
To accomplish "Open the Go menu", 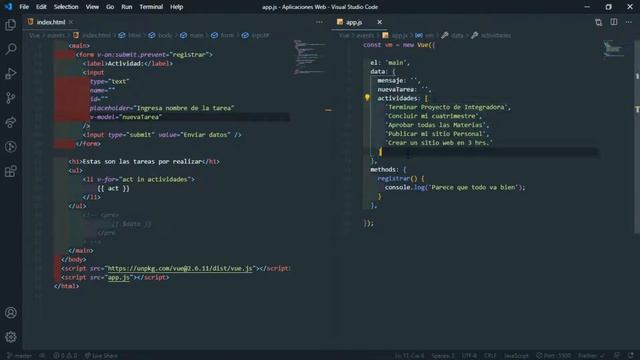I will point(110,7).
